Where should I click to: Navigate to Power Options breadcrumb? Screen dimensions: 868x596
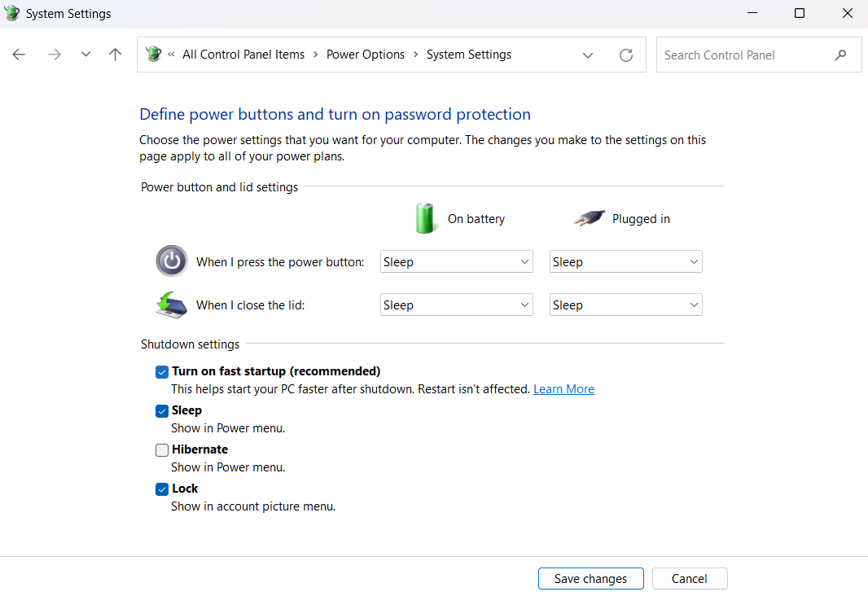366,55
